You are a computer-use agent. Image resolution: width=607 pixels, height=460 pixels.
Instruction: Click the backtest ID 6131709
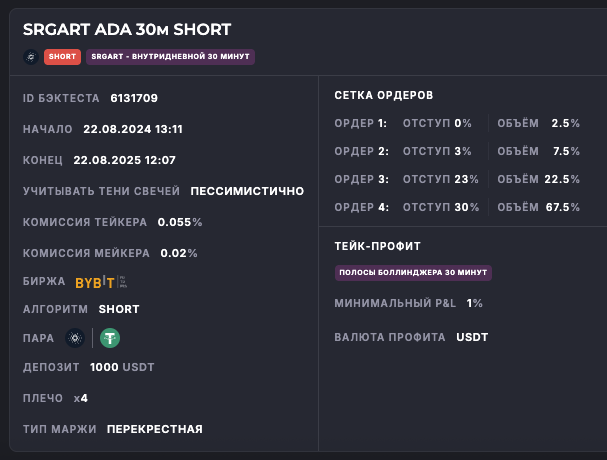[x=133, y=98]
